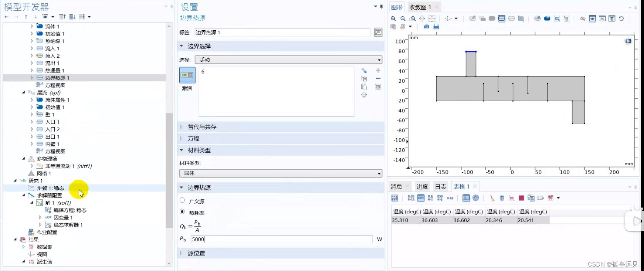The height and width of the screenshot is (271, 644).
Task: Toggle the polar complex display icon in table toolbar
Action: [x=476, y=198]
